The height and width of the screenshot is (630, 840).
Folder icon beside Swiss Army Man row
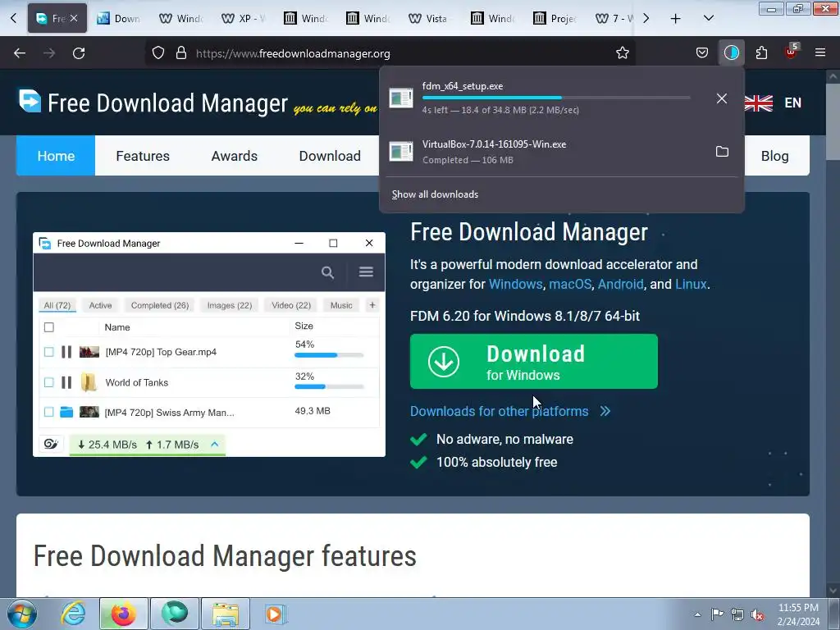pyautogui.click(x=66, y=412)
